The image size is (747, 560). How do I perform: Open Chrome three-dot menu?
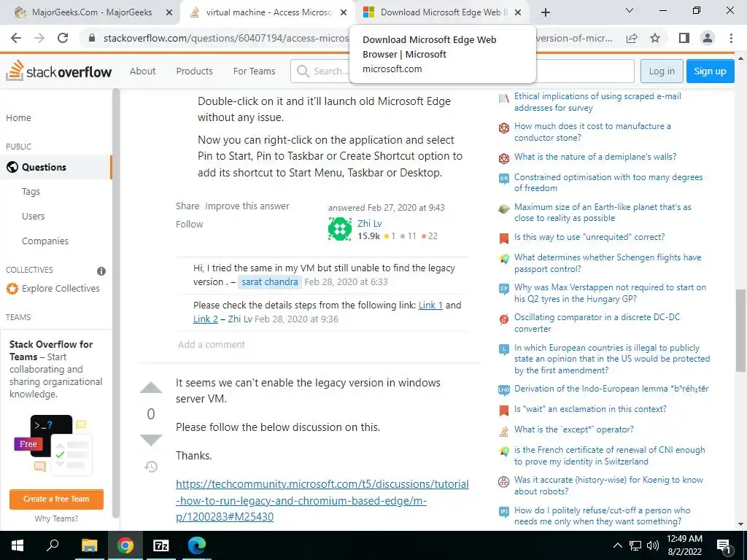731,38
